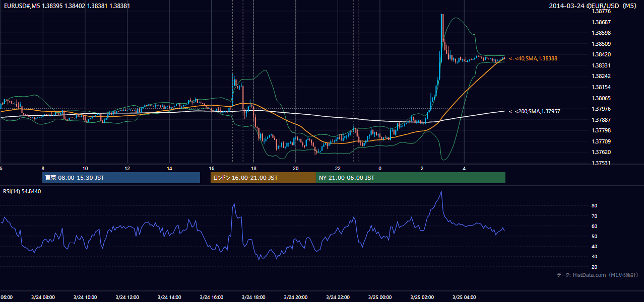
Task: Click bottom axis date 3/24 08:00
Action: click(43, 297)
